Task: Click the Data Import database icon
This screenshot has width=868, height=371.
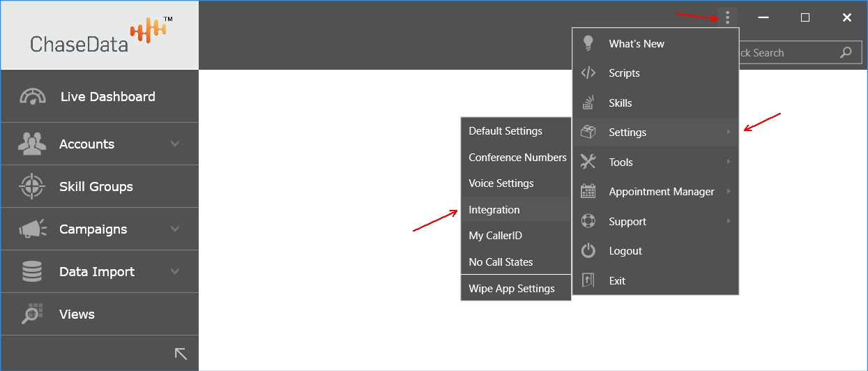Action: coord(32,272)
